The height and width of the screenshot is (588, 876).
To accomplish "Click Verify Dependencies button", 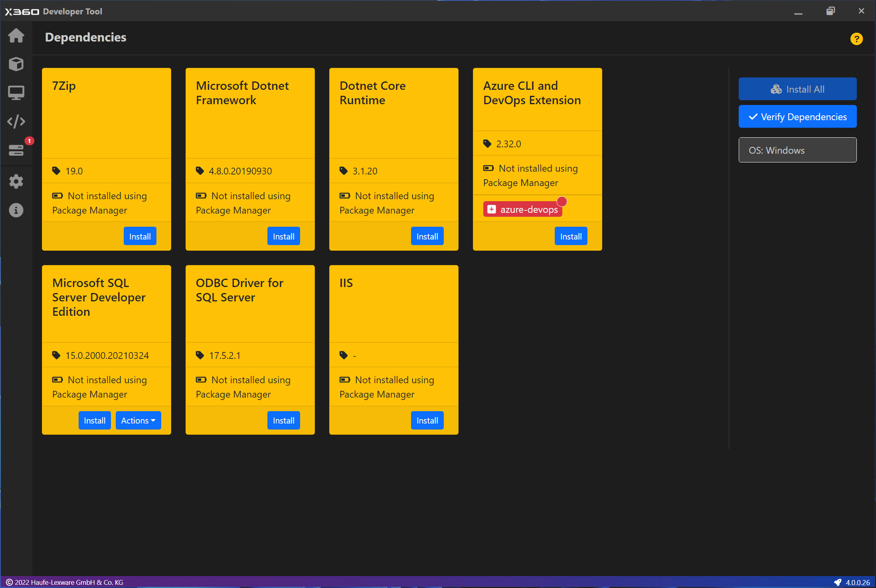I will pyautogui.click(x=797, y=117).
